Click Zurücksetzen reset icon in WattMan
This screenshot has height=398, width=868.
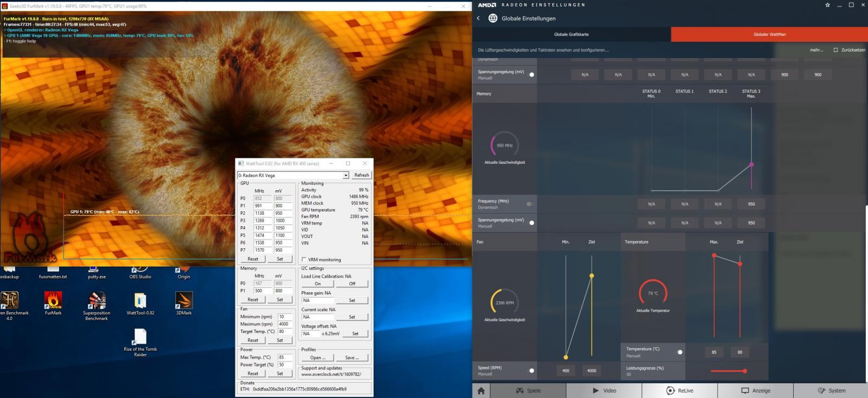[835, 50]
